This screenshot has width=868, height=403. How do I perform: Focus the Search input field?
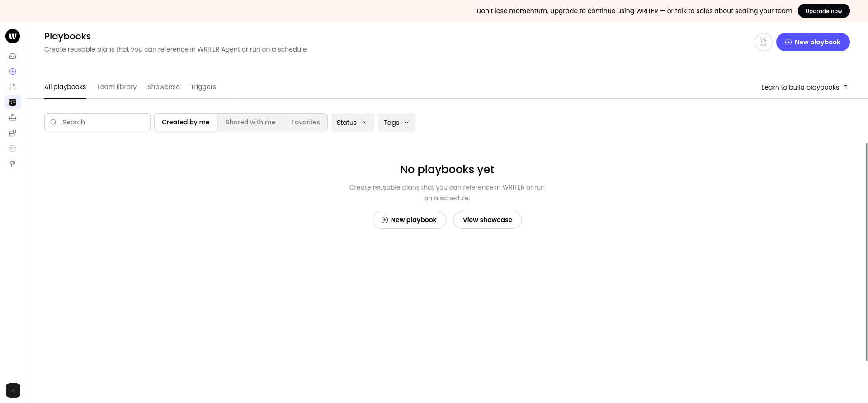(x=97, y=122)
